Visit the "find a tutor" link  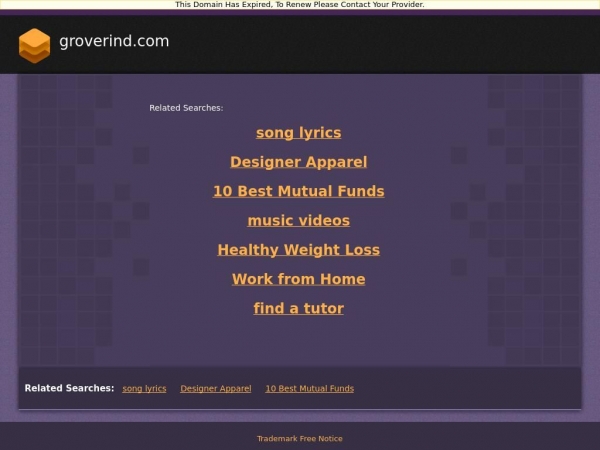[298, 308]
